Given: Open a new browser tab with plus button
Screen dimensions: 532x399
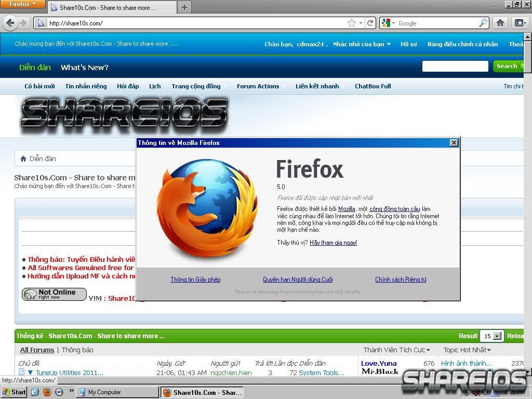Looking at the screenshot, I should click(184, 7).
